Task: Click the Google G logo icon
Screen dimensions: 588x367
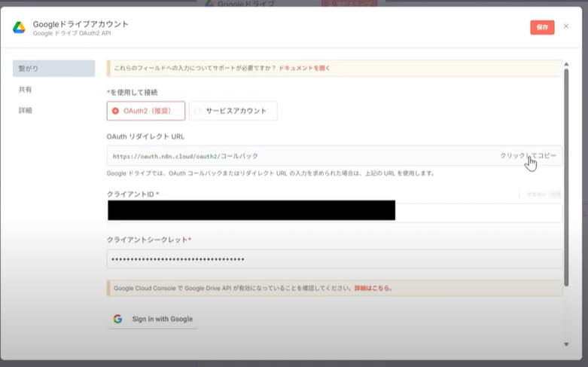Action: (117, 319)
